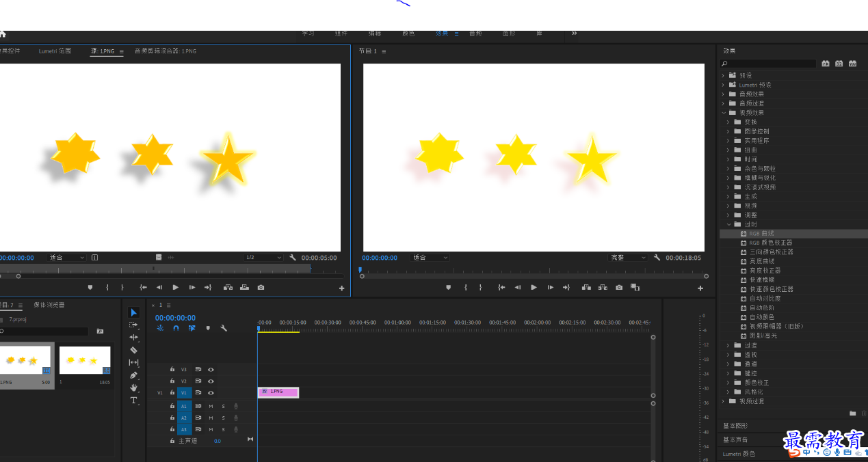Open Source monitor zoom dropdown 适合

[66, 258]
